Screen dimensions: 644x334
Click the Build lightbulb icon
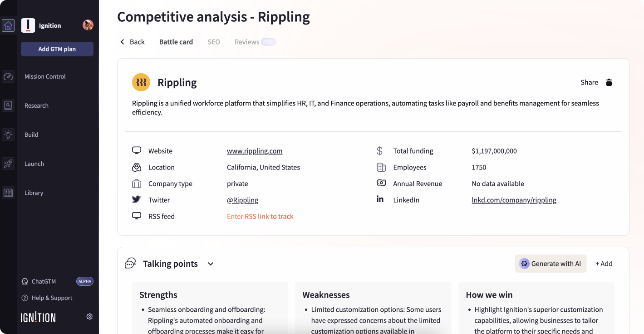8,135
